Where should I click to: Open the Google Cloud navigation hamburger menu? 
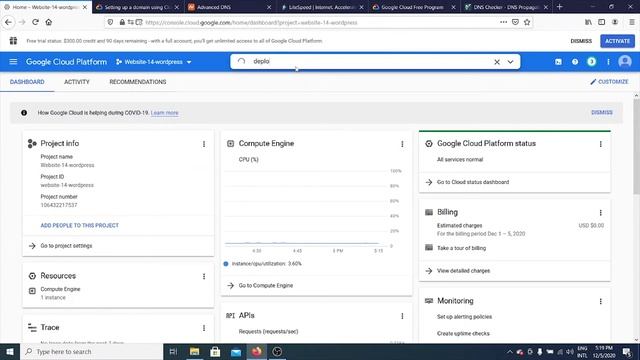[x=13, y=62]
